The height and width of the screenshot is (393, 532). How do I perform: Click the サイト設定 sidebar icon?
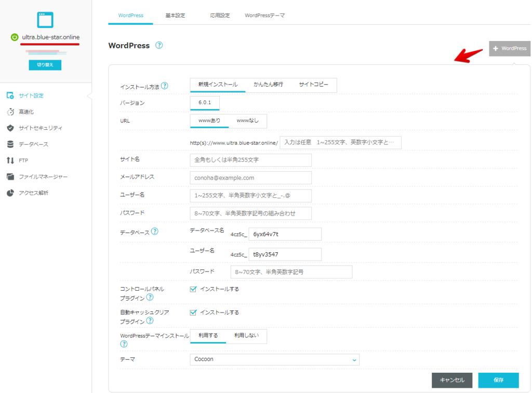point(10,96)
